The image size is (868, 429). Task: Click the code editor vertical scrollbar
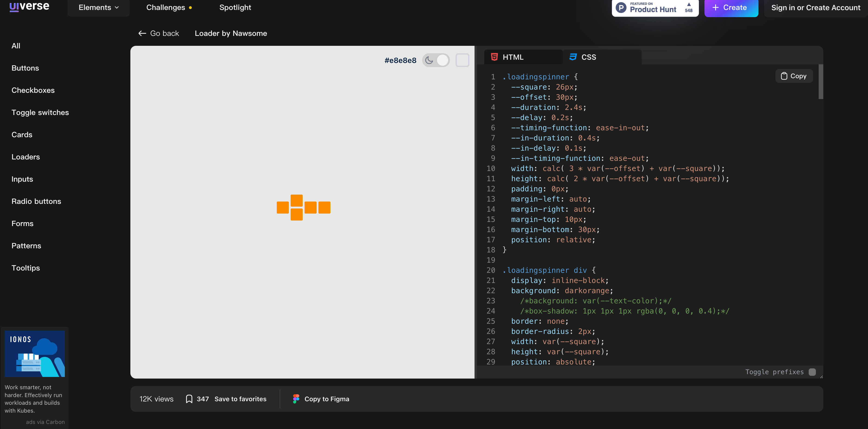821,82
